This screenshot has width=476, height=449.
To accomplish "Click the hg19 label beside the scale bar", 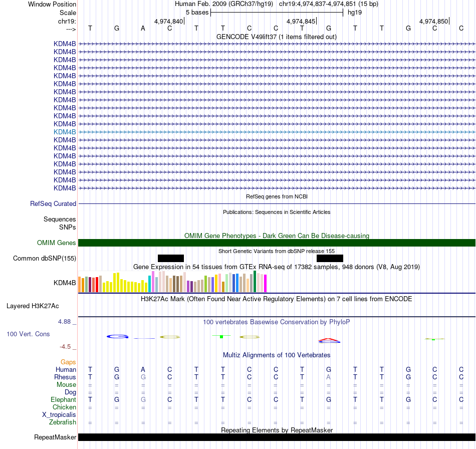I will pyautogui.click(x=355, y=13).
